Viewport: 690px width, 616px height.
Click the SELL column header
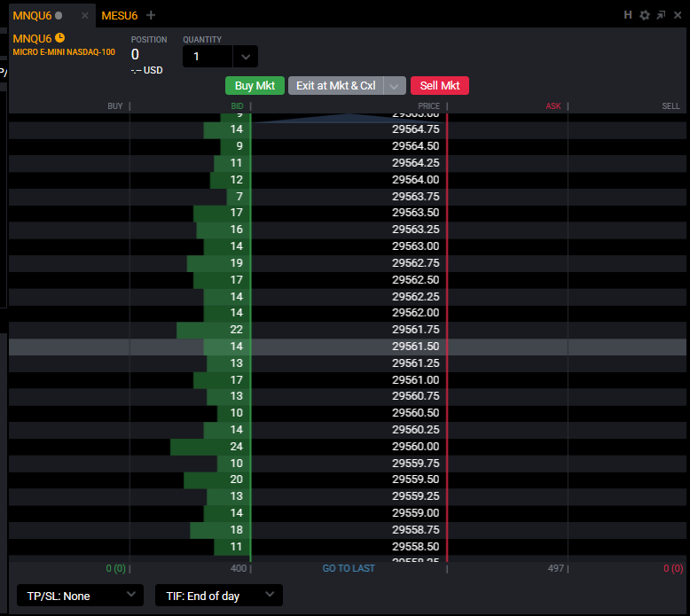tap(670, 106)
